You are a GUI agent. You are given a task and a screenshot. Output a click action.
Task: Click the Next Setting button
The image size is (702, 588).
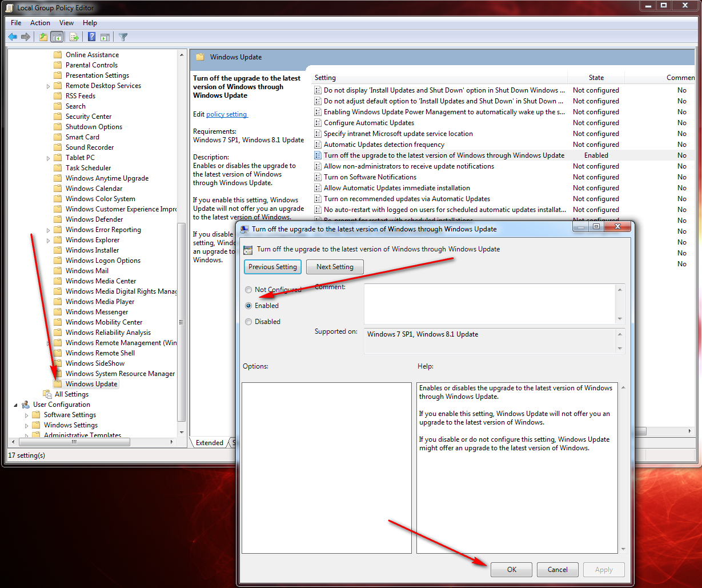[335, 267]
